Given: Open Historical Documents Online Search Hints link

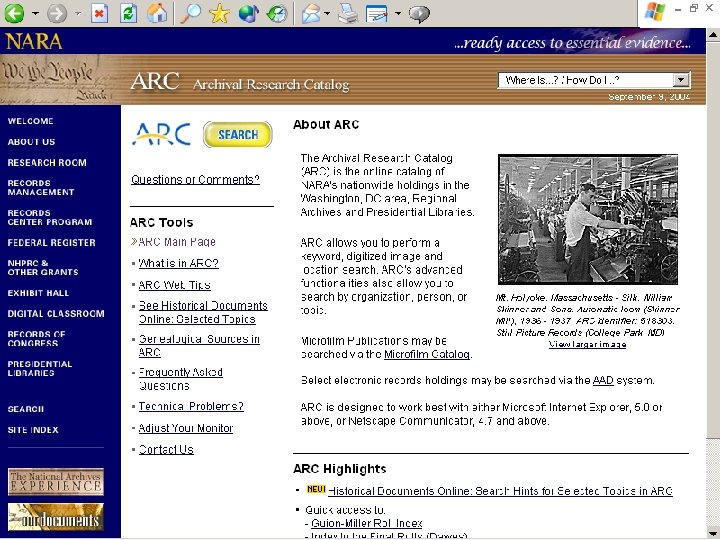Looking at the screenshot, I should click(501, 491).
